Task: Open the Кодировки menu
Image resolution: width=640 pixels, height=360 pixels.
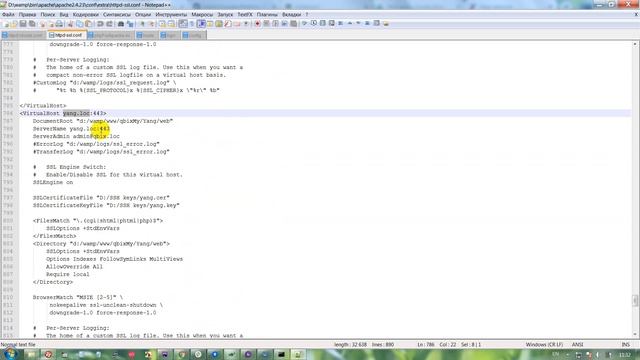Action: tap(86, 14)
